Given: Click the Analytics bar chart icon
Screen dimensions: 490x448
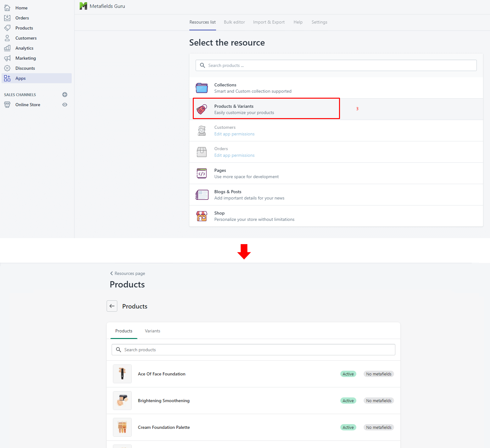Looking at the screenshot, I should coord(7,48).
